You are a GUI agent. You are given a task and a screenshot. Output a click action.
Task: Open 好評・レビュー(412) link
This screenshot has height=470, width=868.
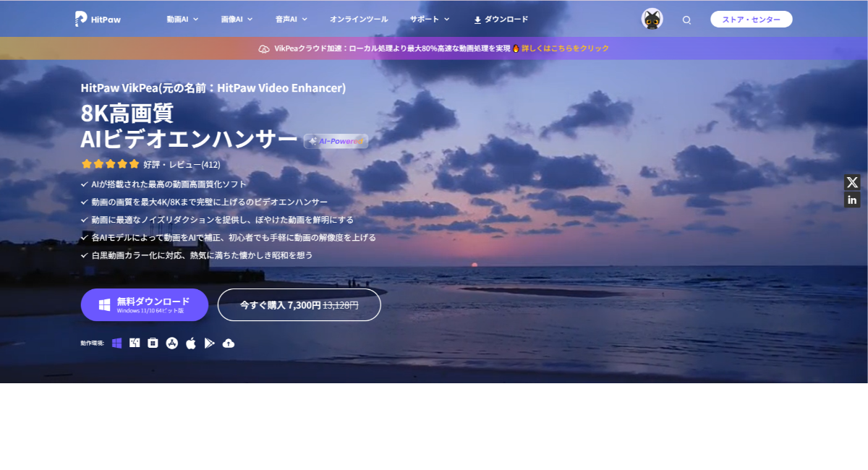click(182, 164)
